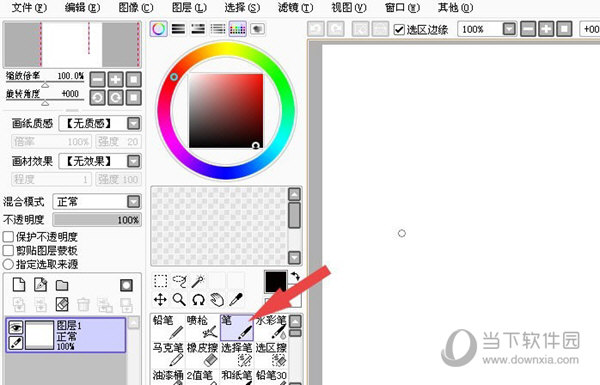
Task: Choose the 水彩笔 watercolor brush
Action: 271,327
